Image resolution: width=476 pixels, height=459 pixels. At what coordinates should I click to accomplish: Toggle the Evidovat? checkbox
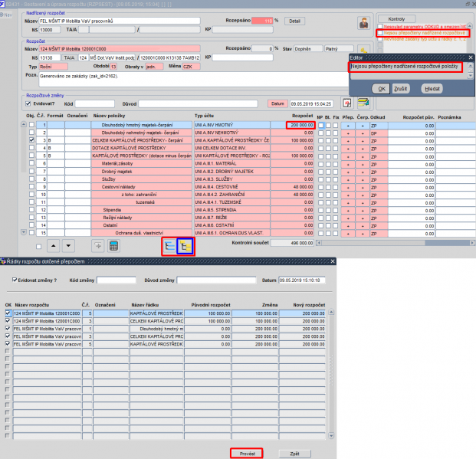tap(28, 103)
